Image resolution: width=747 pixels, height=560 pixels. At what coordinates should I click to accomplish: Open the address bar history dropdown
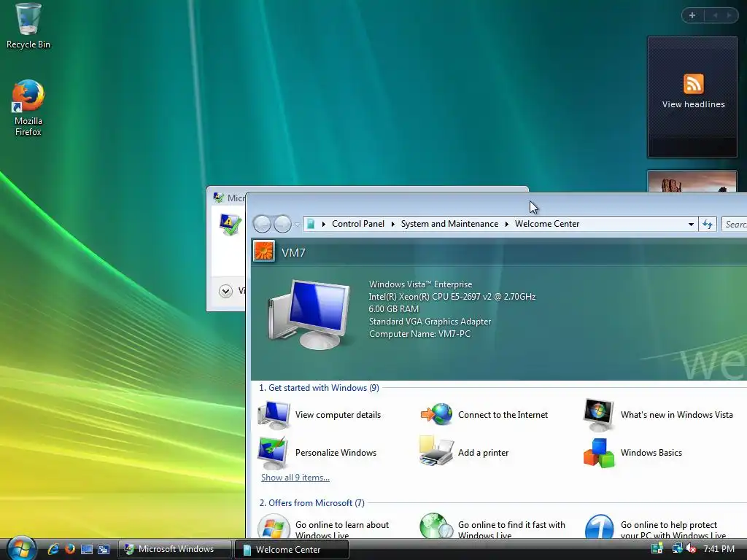pos(691,224)
